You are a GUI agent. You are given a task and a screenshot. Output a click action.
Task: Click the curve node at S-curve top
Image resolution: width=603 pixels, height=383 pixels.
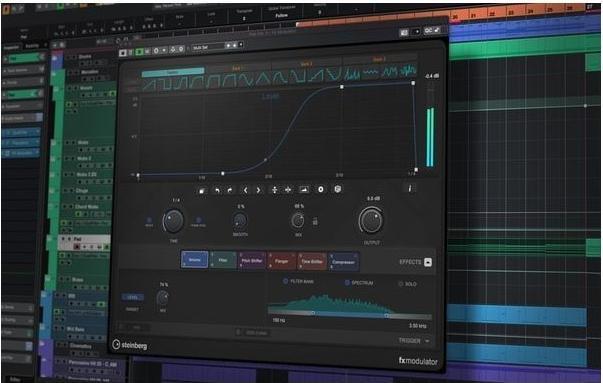(x=341, y=87)
